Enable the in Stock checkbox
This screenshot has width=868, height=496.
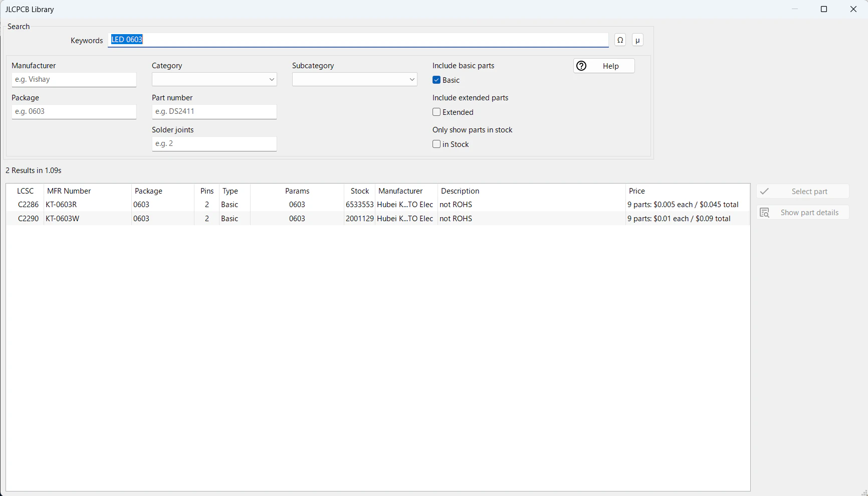(x=437, y=144)
